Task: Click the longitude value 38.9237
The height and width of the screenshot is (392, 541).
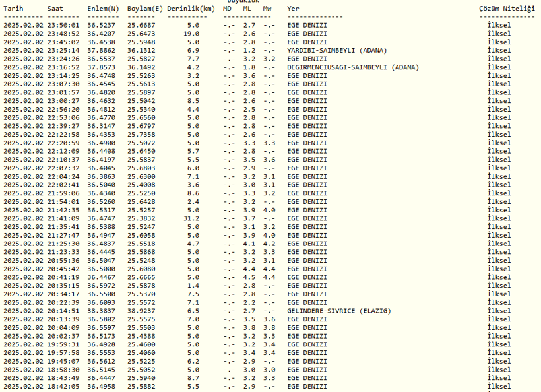Action: tap(141, 311)
